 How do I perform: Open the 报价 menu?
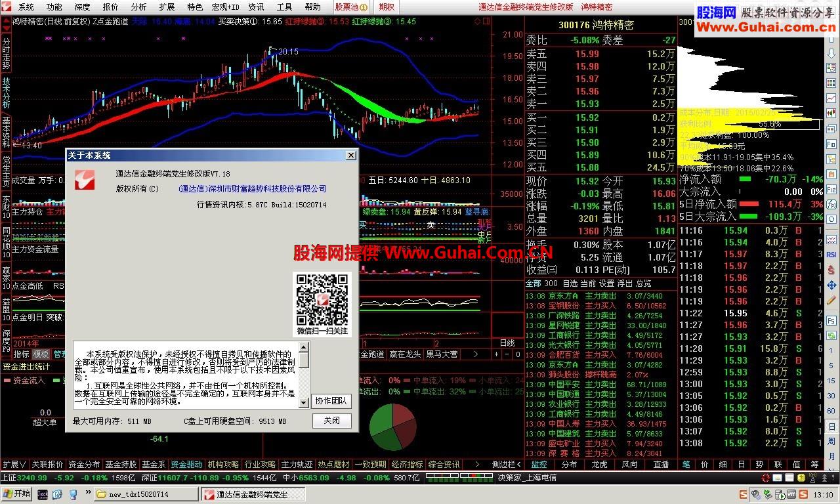(x=110, y=7)
